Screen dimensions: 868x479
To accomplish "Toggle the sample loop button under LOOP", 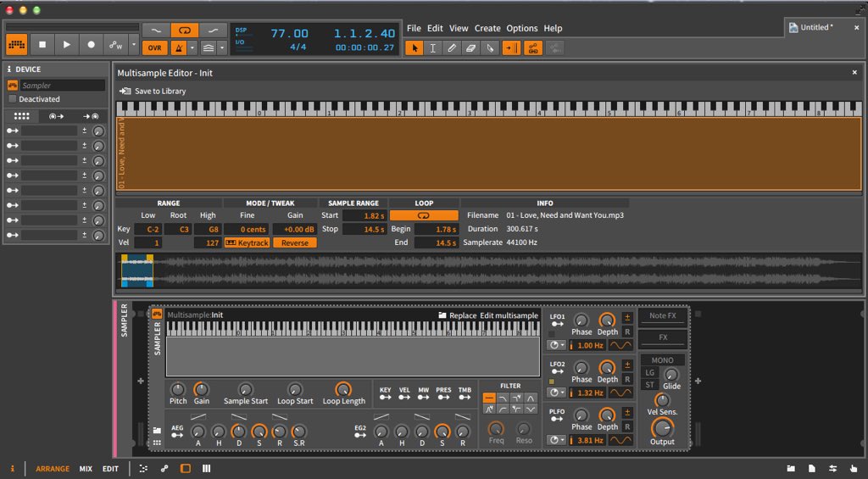I will point(424,214).
